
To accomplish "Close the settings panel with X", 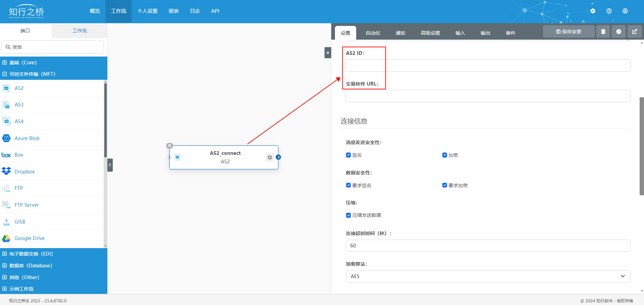I will [x=328, y=53].
